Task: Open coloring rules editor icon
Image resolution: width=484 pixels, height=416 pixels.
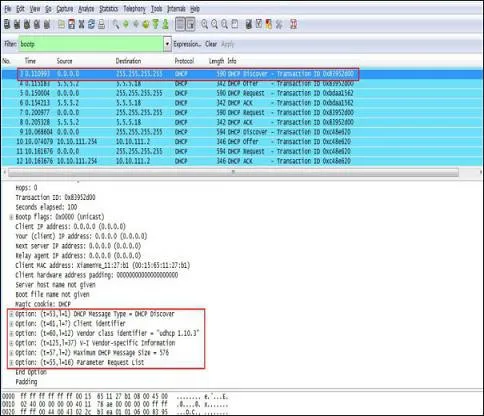Action: click(x=269, y=24)
